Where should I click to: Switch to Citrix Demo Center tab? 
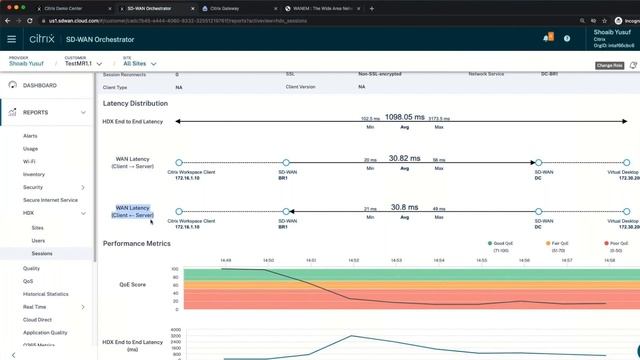pos(63,8)
